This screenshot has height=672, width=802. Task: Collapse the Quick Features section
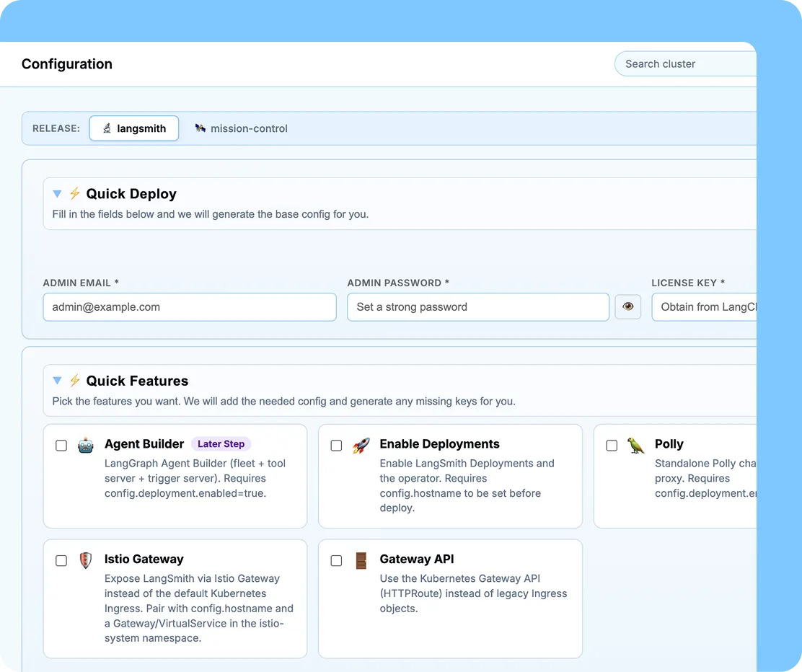click(x=57, y=381)
